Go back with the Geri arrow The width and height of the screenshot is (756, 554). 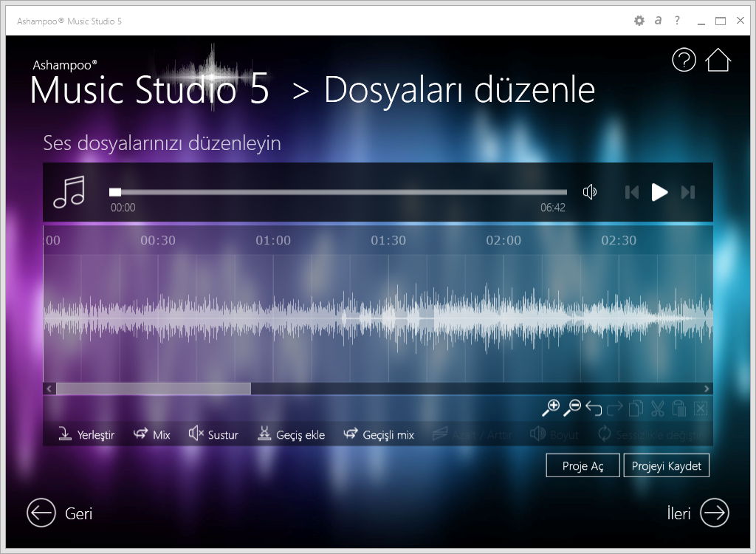[41, 513]
